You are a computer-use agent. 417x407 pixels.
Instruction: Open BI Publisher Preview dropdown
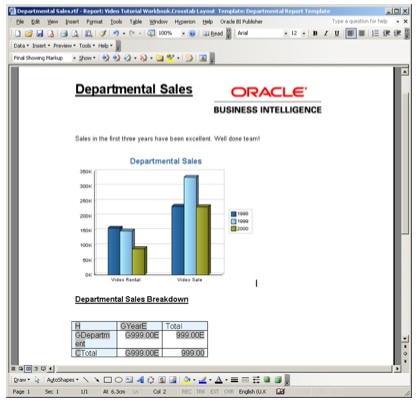click(64, 46)
